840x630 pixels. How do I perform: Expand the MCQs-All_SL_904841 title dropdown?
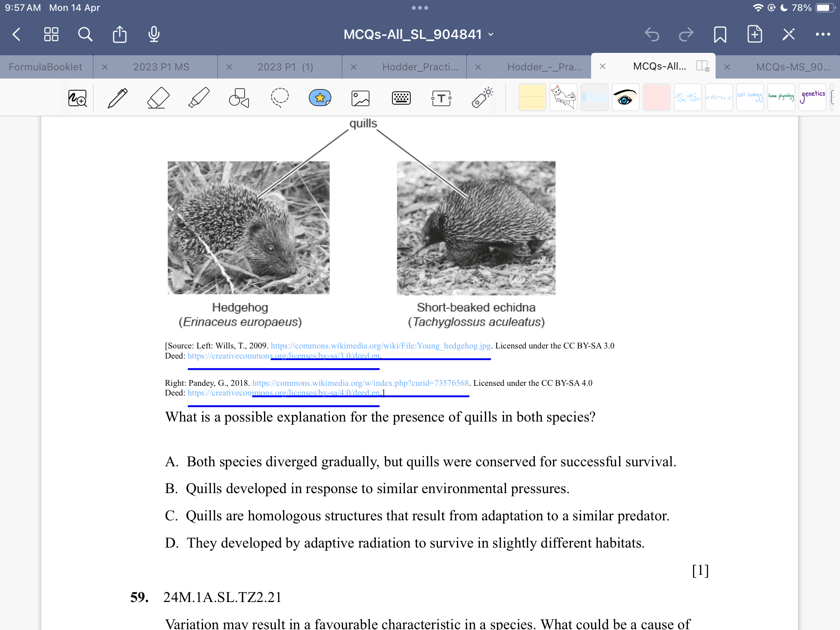tap(491, 34)
